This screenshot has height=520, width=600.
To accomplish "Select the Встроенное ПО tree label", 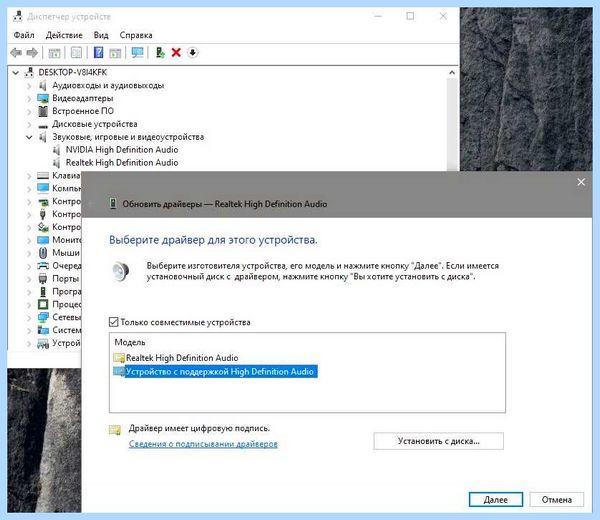I will pos(83,111).
